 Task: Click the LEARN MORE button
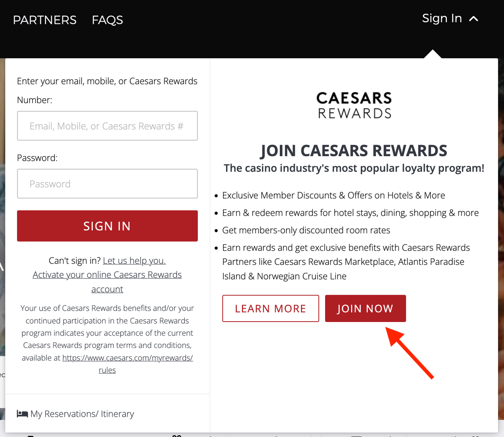pos(270,309)
